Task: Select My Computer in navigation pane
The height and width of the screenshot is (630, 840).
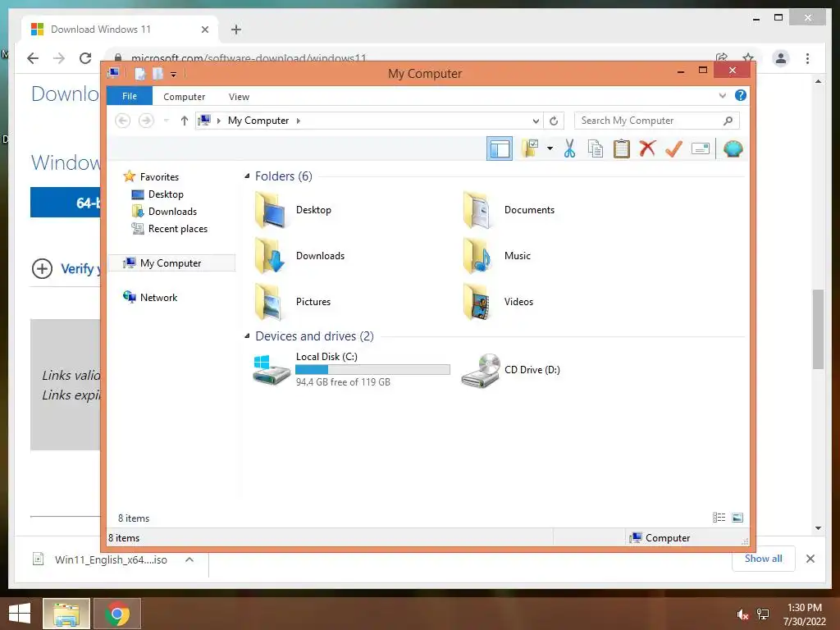Action: pos(171,263)
